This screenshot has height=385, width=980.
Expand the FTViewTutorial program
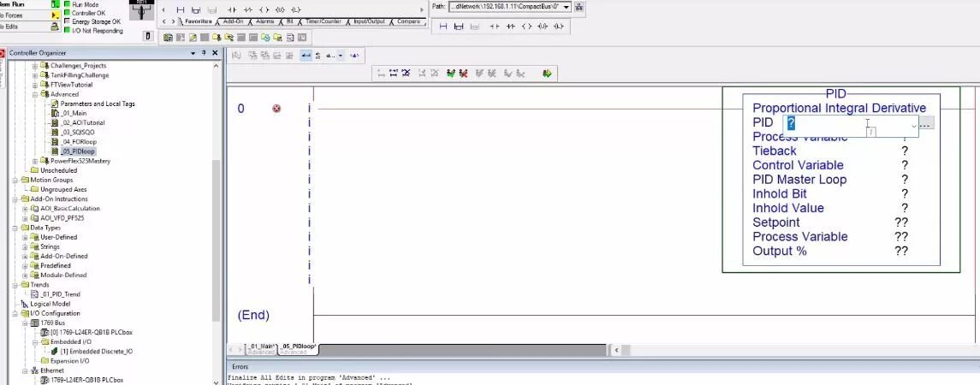pos(36,85)
